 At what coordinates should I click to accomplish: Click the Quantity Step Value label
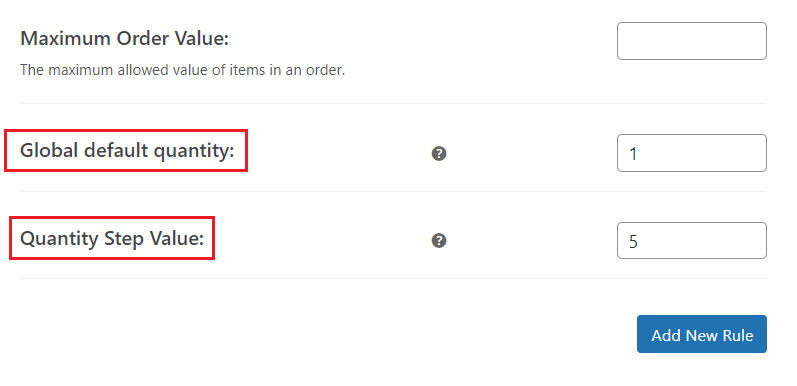112,238
